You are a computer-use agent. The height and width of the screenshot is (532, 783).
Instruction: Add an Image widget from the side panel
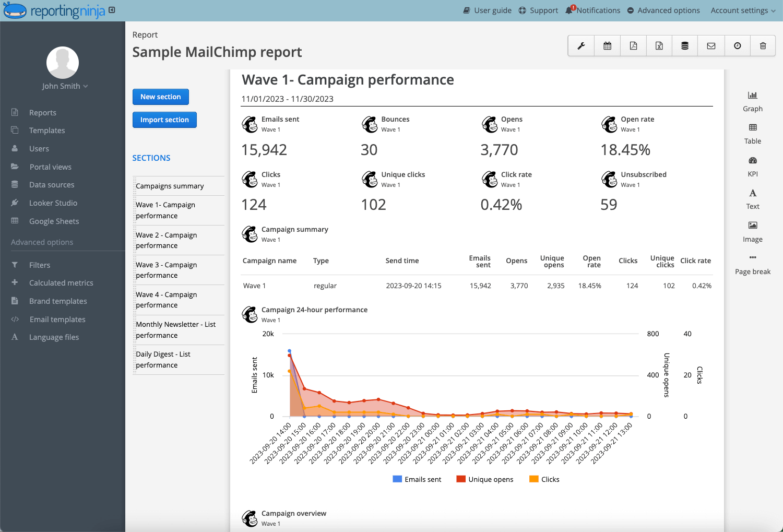tap(753, 232)
